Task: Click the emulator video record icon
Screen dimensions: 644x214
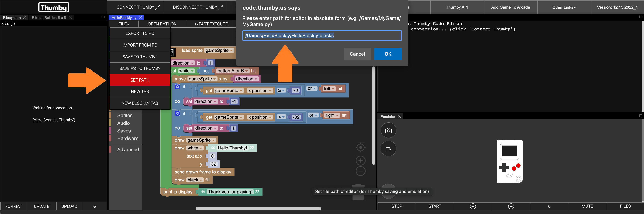Action: click(388, 149)
